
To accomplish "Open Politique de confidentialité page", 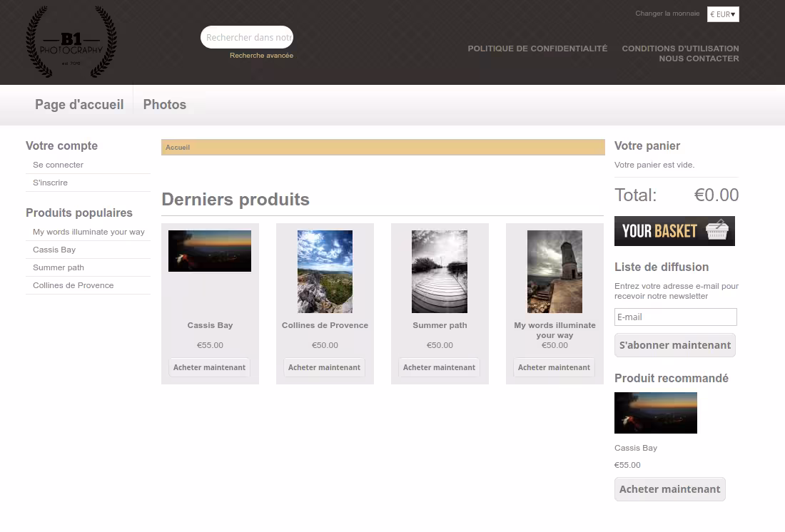I will 537,48.
